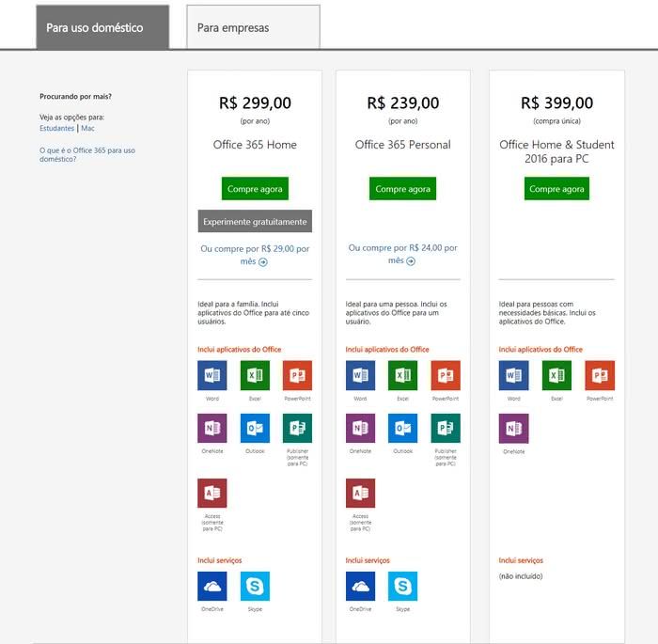Click 'Ideal para pessoas com necessidades básicas' description
This screenshot has height=644, width=658.
tap(547, 313)
